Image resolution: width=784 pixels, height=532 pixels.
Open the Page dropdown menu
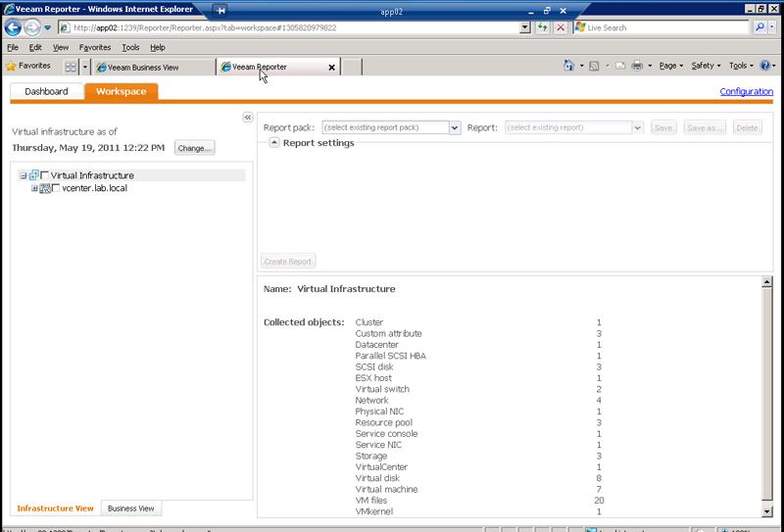coord(671,66)
